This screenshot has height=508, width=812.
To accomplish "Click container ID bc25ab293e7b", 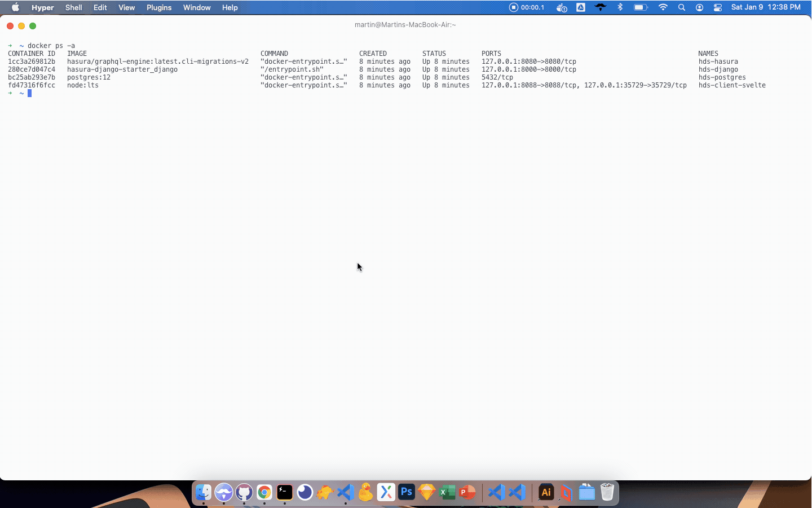I will [32, 77].
